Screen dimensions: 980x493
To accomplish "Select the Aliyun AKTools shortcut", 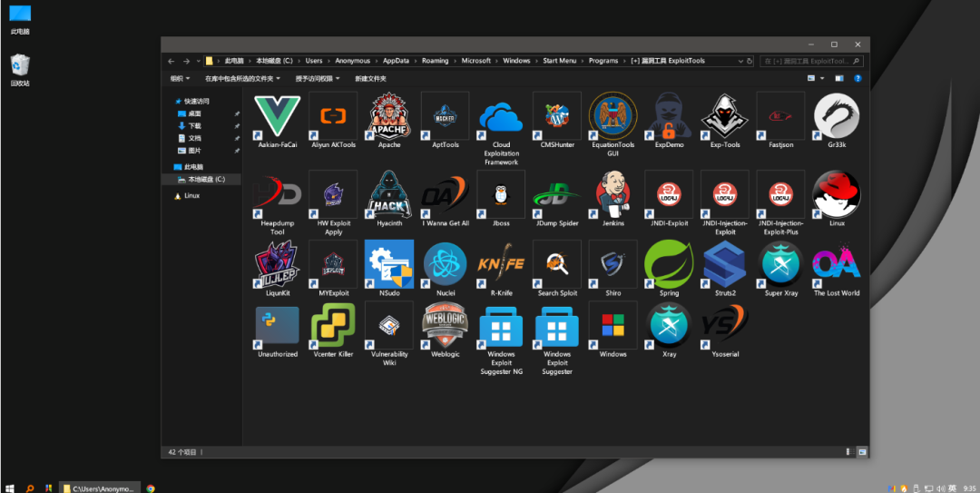I will [333, 116].
